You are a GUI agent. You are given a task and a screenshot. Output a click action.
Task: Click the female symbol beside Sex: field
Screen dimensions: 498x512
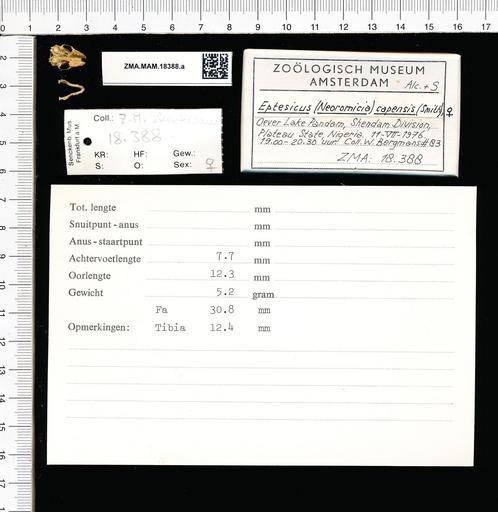pos(210,164)
